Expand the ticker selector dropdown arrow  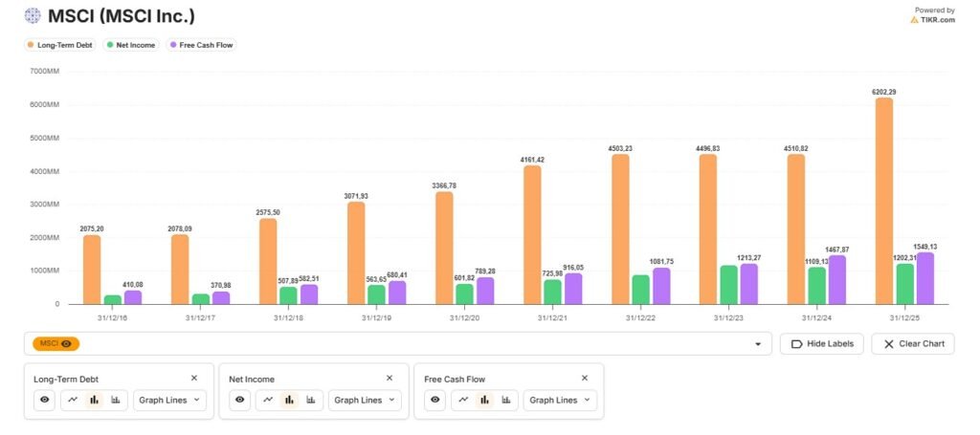[x=758, y=344]
